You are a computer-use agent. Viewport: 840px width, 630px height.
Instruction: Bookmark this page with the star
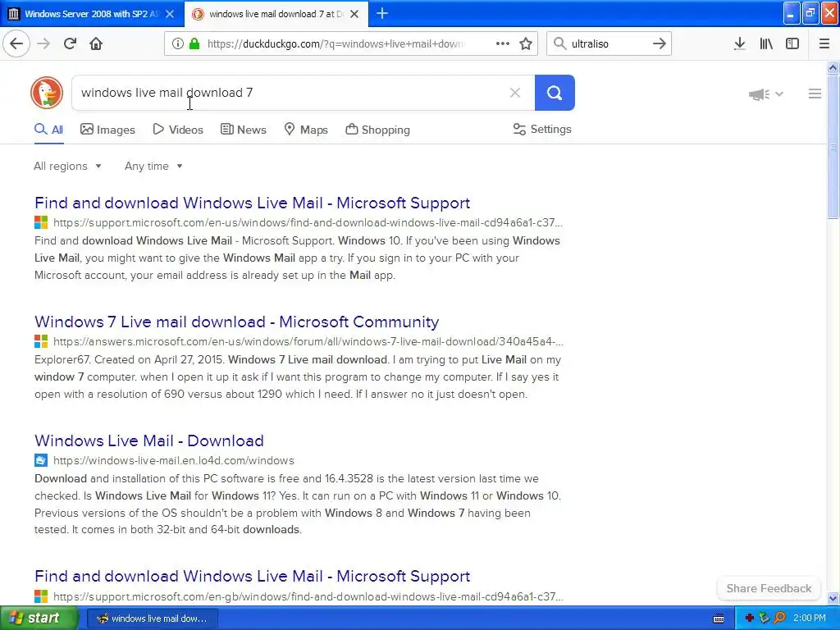coord(526,43)
